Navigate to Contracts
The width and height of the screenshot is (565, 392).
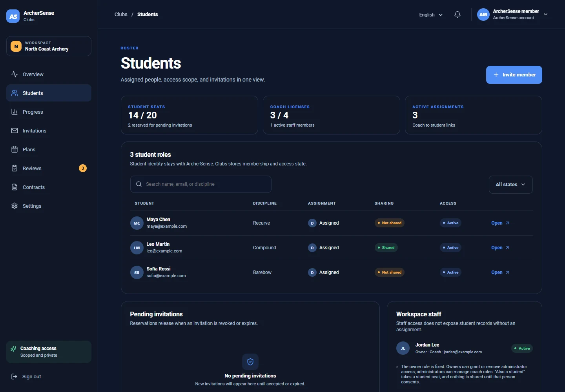pyautogui.click(x=49, y=187)
